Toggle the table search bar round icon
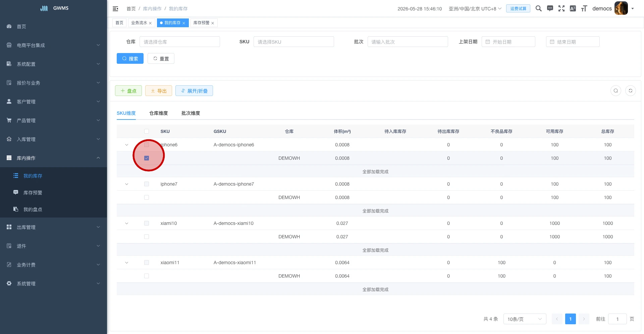This screenshot has width=644, height=334. tap(616, 91)
